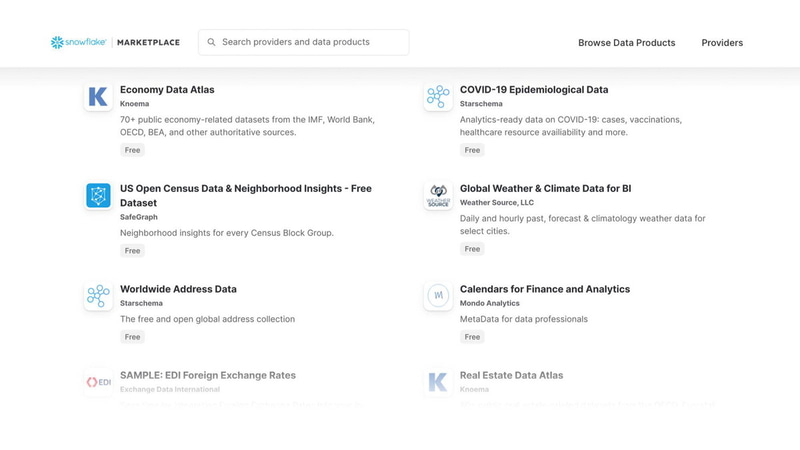Viewport: 800px width, 450px height.
Task: Open the Economy Data Atlas listing
Action: [167, 90]
